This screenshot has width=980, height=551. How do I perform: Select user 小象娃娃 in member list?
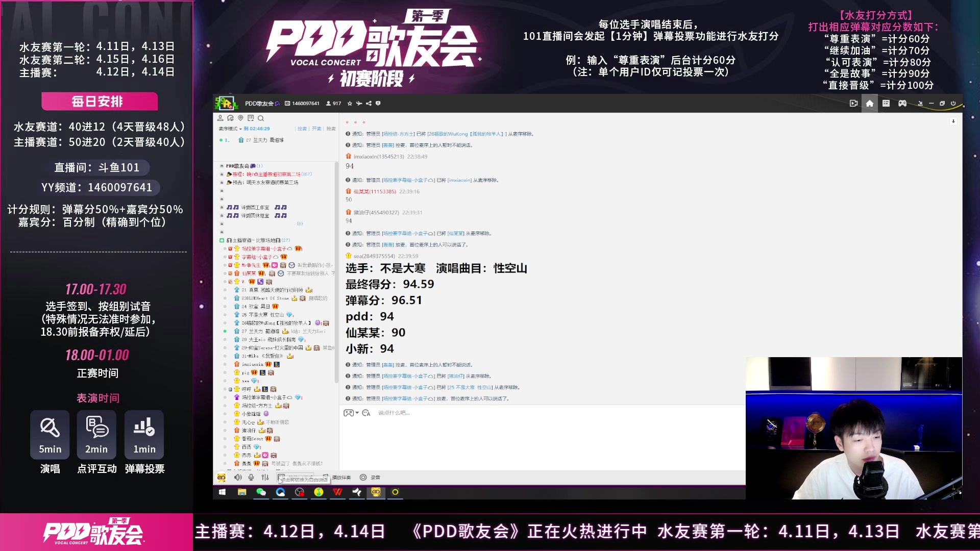pos(251,414)
